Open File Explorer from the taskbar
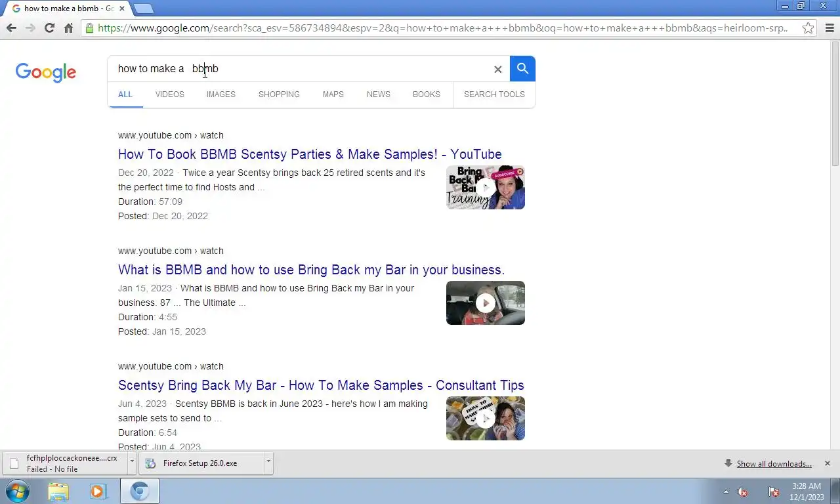The height and width of the screenshot is (504, 840). pos(58,491)
